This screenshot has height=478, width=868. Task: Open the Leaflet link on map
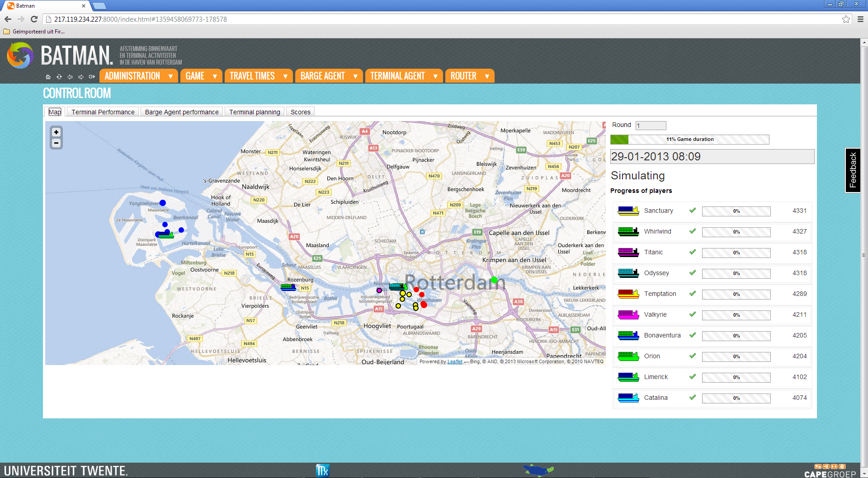(455, 361)
